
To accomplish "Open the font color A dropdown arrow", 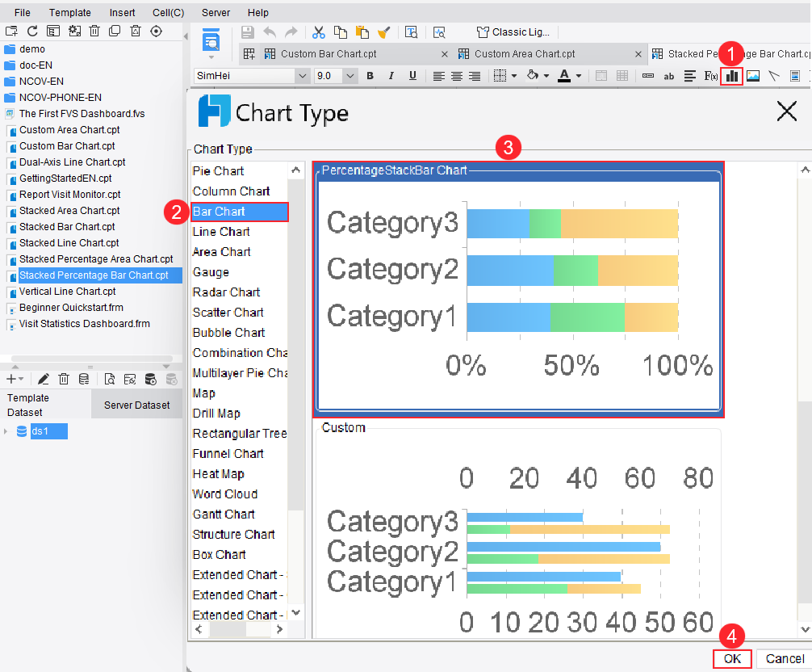I will coord(579,76).
